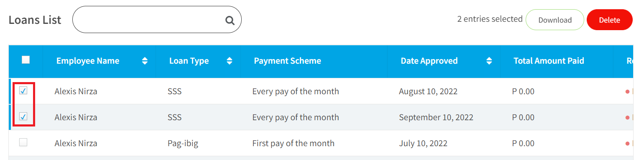Click the search magnifier icon
This screenshot has width=644, height=160.
tap(230, 20)
